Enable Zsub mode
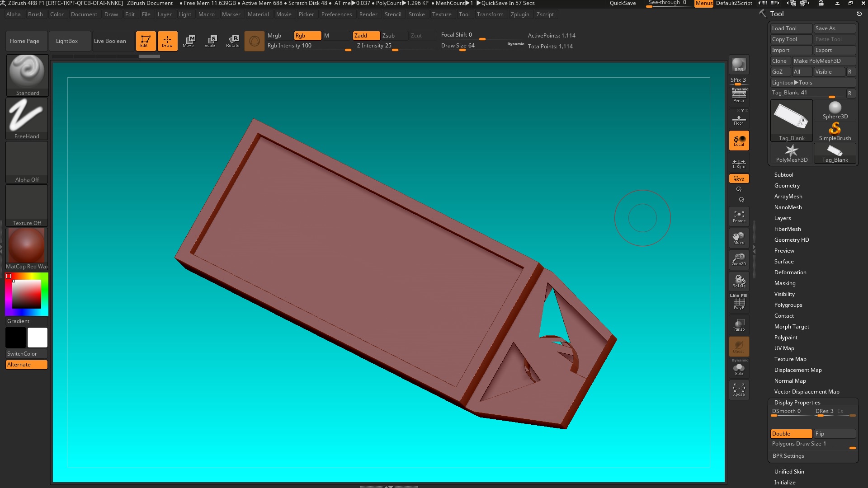Image resolution: width=868 pixels, height=488 pixels. pyautogui.click(x=394, y=36)
